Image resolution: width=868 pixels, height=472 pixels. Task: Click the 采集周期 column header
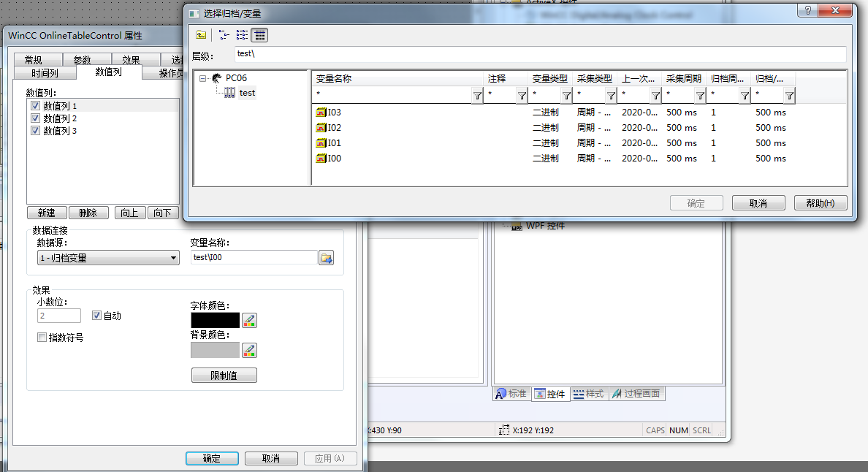[x=684, y=79]
